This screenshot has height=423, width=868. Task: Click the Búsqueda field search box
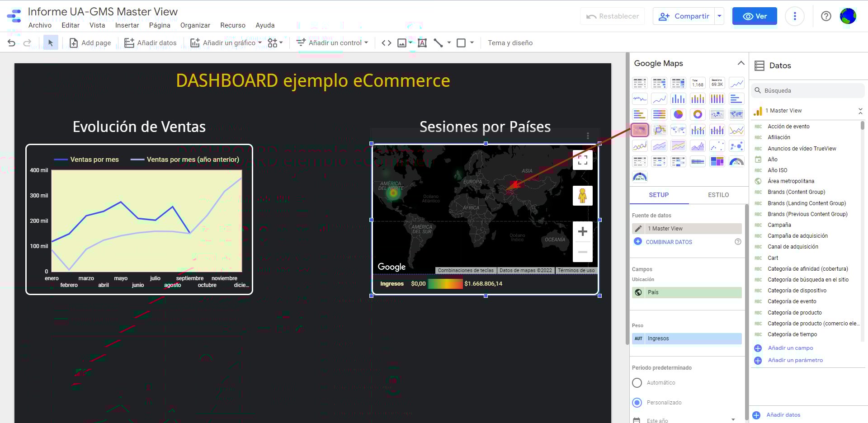[808, 90]
